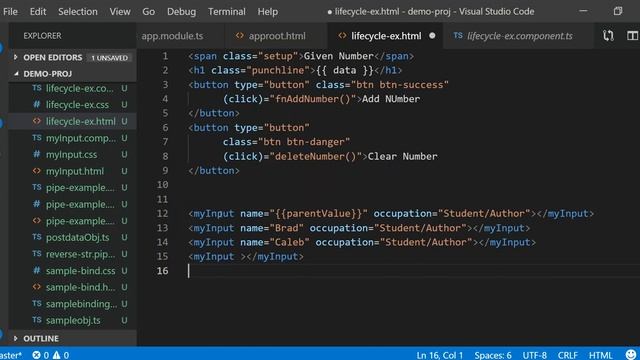Click the TS icon beside postdataObj.ts

[x=37, y=237]
